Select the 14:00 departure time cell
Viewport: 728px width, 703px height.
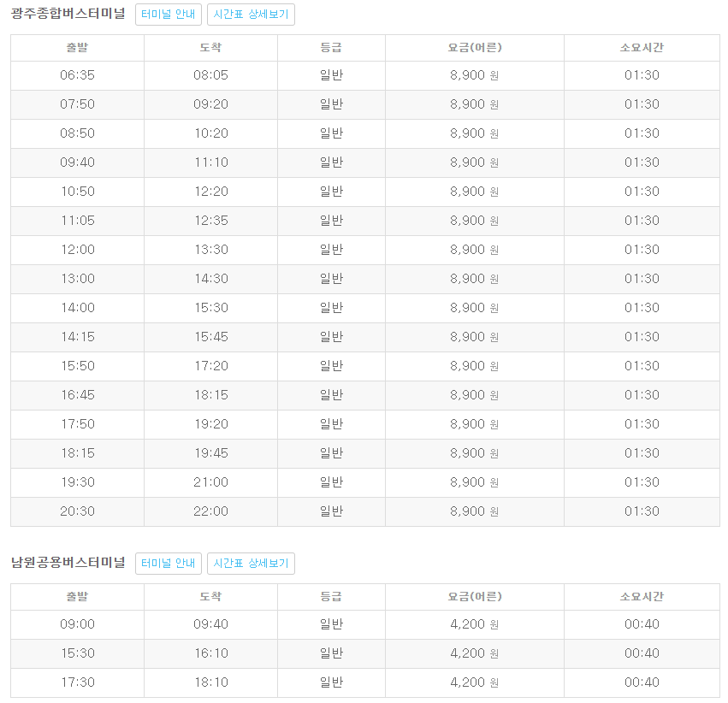78,308
